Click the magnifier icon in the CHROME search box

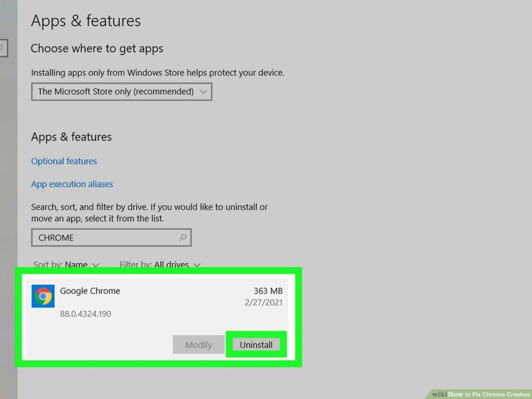click(x=183, y=237)
